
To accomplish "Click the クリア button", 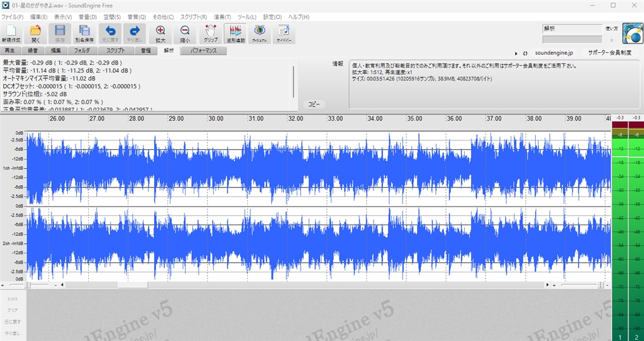I will [x=13, y=310].
